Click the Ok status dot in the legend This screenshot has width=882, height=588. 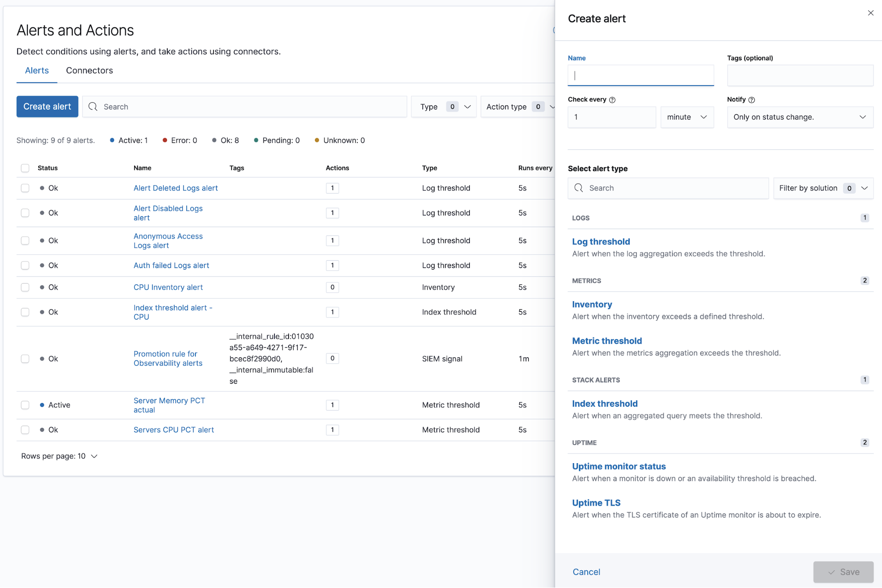(214, 140)
